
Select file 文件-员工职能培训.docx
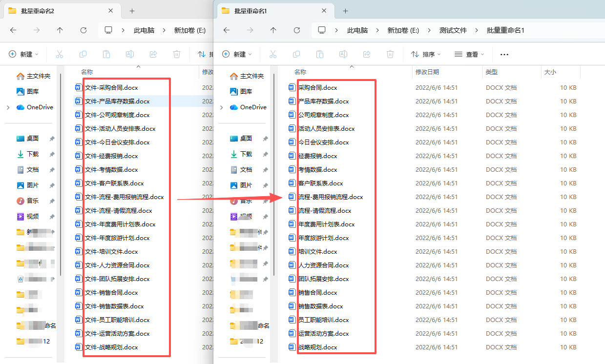click(x=117, y=320)
